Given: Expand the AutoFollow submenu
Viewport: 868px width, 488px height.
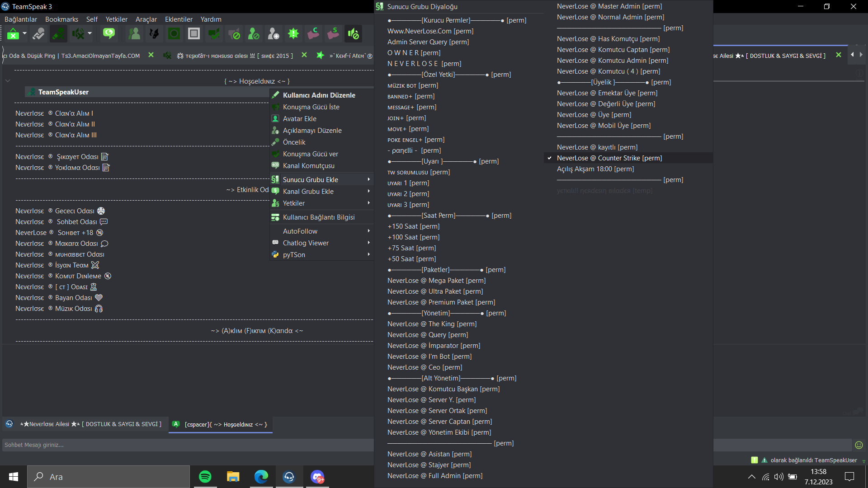Looking at the screenshot, I should [x=322, y=231].
